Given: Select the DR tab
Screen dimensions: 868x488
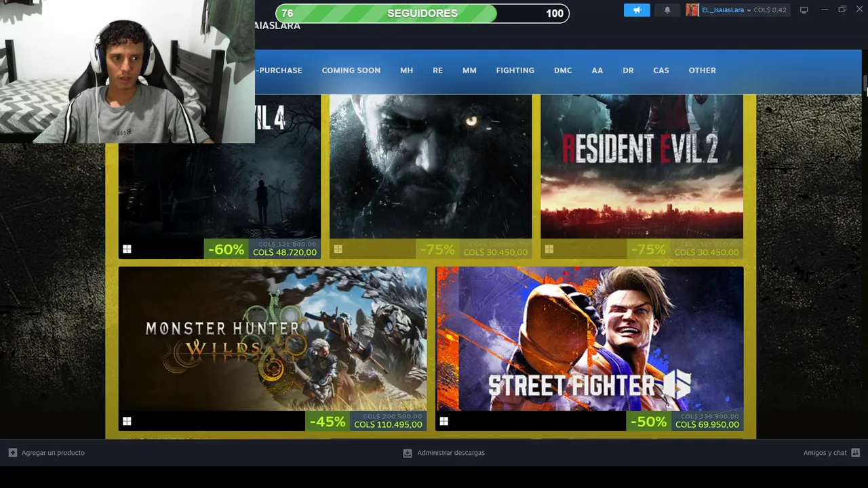Looking at the screenshot, I should [x=628, y=70].
